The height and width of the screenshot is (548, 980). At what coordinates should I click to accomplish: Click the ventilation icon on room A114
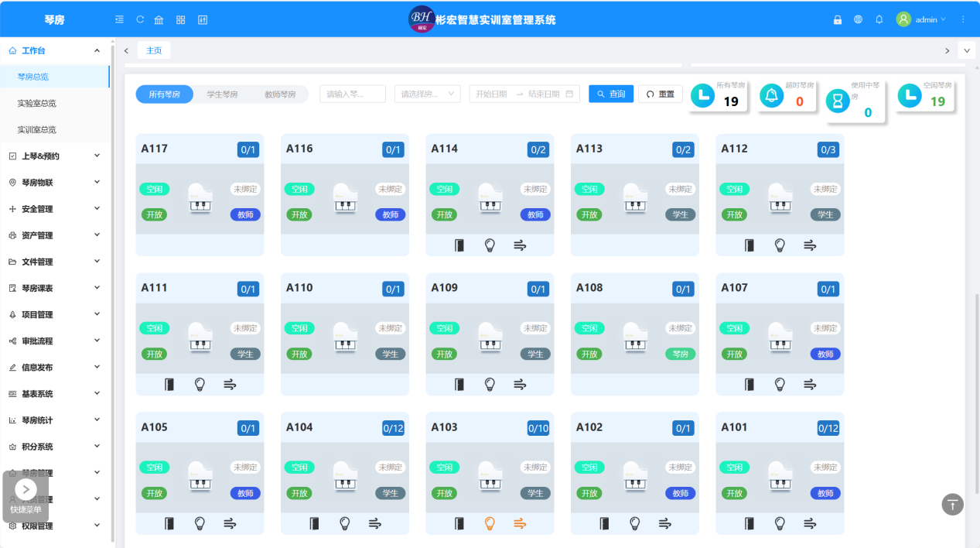520,245
